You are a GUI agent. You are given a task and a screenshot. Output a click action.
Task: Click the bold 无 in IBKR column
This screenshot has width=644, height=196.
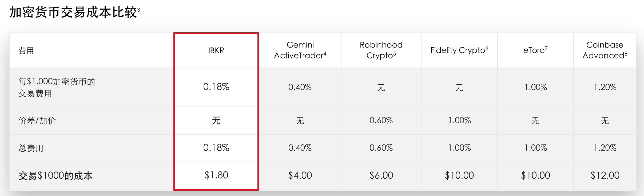(216, 121)
